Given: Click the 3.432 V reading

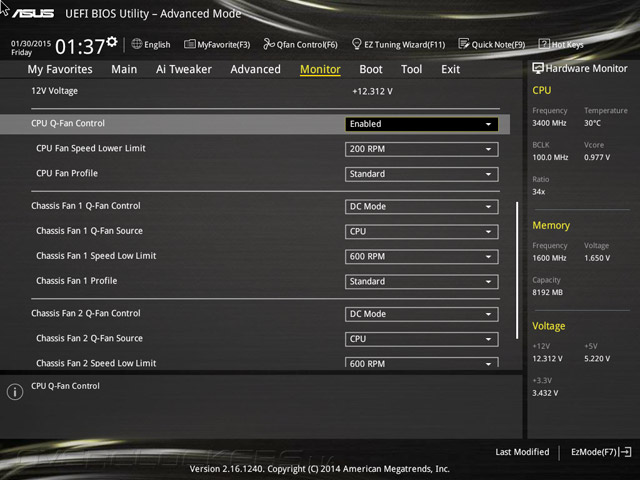Looking at the screenshot, I should [545, 393].
